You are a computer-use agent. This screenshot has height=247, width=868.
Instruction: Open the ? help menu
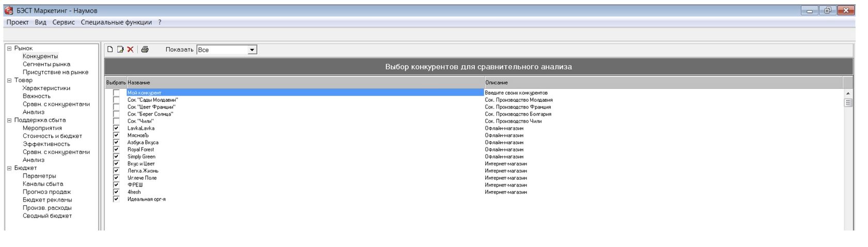[x=160, y=22]
